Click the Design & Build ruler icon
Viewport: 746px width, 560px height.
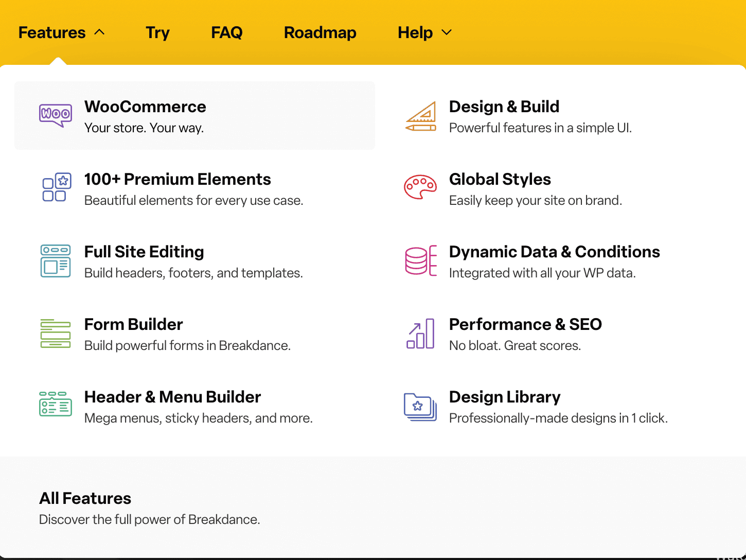tap(420, 116)
